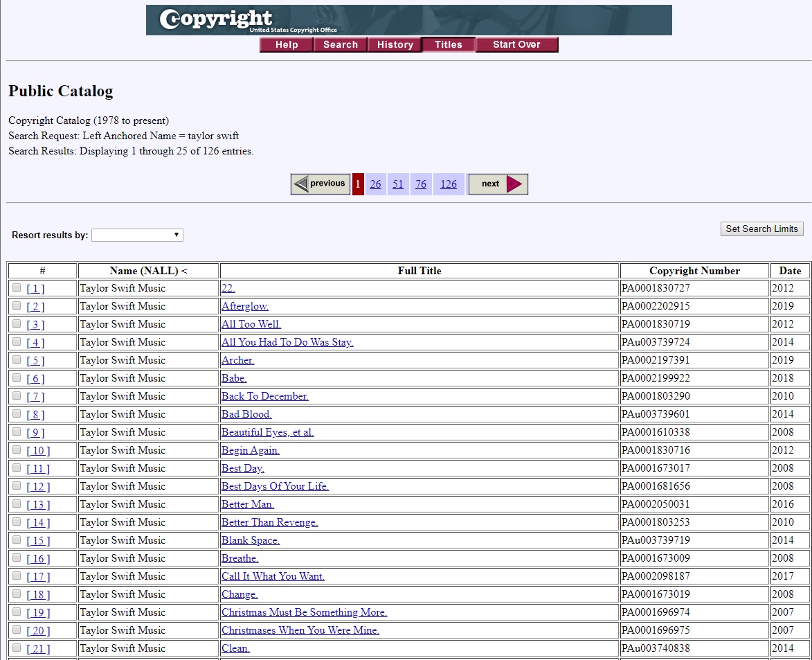Image resolution: width=812 pixels, height=660 pixels.
Task: Click entry number link [ 9 ]
Action: pos(36,433)
